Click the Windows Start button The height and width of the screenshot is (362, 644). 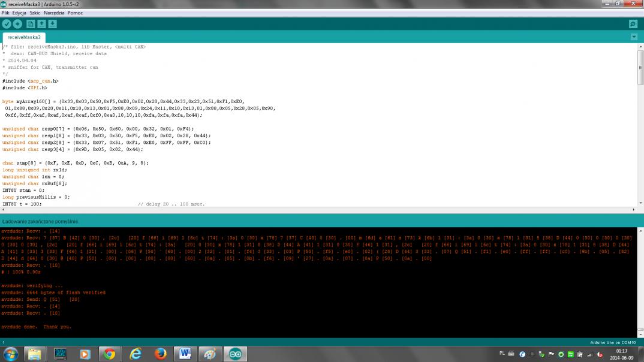[10, 354]
